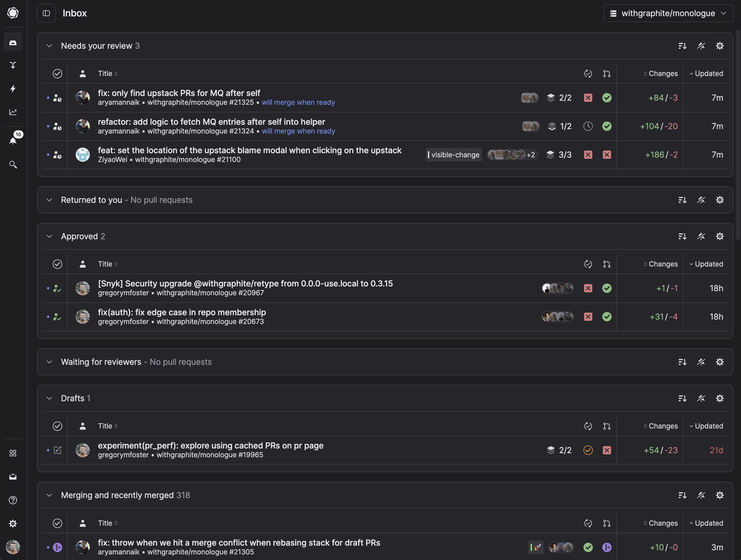This screenshot has width=741, height=560.
Task: Click will merge when ready on PR #21325
Action: pyautogui.click(x=298, y=102)
